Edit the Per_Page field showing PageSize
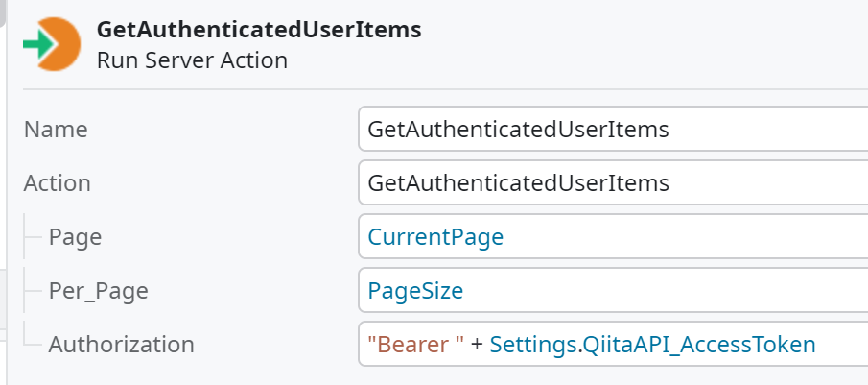Screen dimensions: 868x385 [671, 290]
